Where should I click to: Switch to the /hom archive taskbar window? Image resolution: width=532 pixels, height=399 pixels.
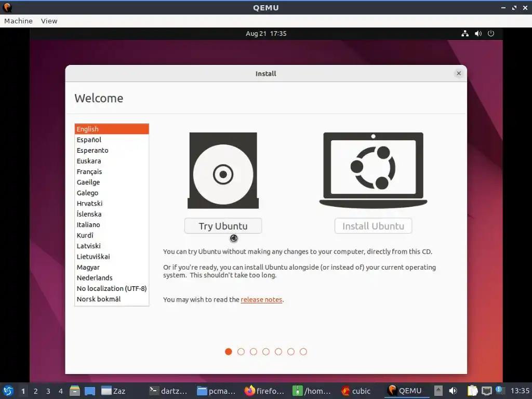tap(312, 391)
